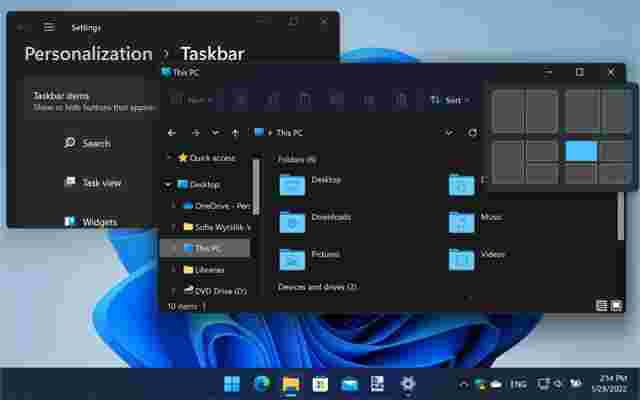Select the Music folder
Image resolution: width=640 pixels, height=400 pixels.
click(475, 222)
